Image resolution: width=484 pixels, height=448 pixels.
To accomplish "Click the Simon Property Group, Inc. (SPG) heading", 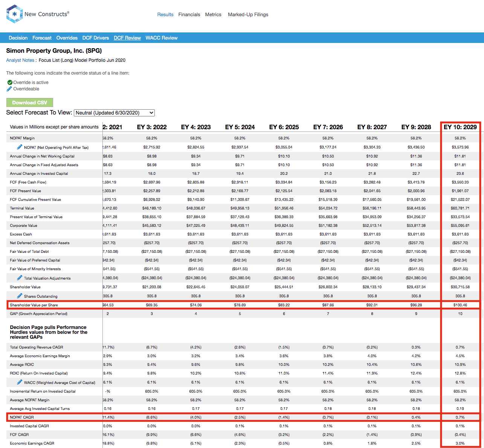I will (54, 51).
